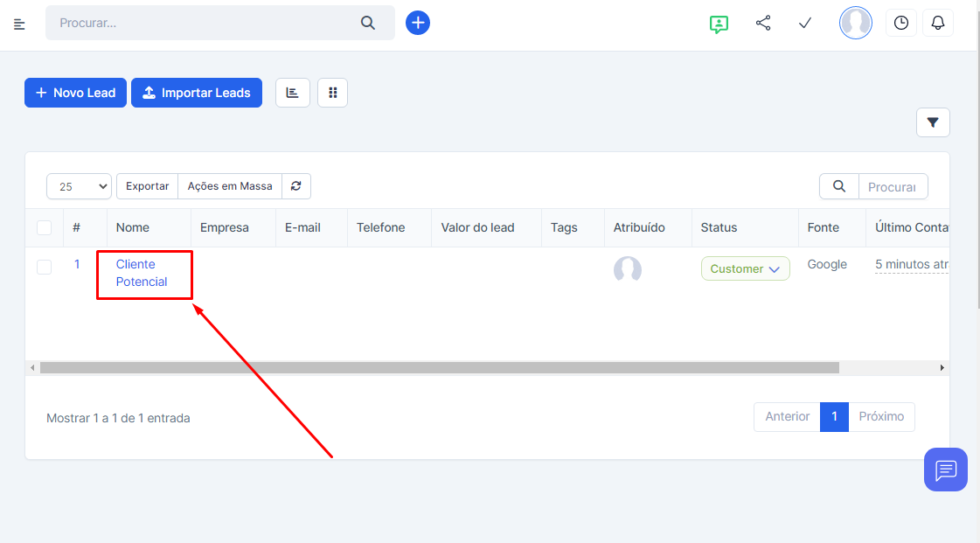Open the checkmark tasks icon

[805, 23]
